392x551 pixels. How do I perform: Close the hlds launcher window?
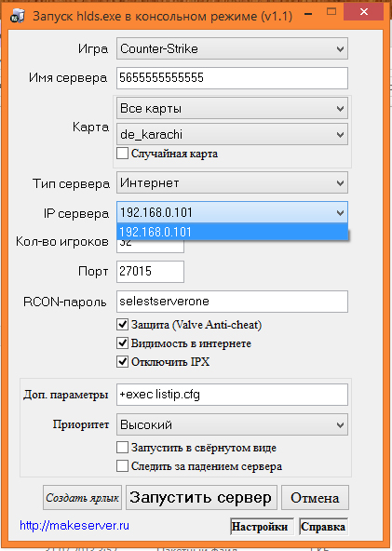tap(363, 13)
